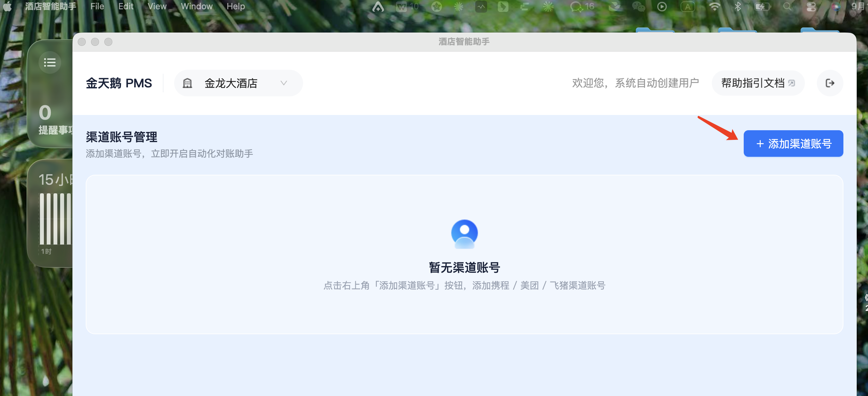The width and height of the screenshot is (868, 396).
Task: Expand the 金龙大酒店 hotel selector
Action: (238, 83)
